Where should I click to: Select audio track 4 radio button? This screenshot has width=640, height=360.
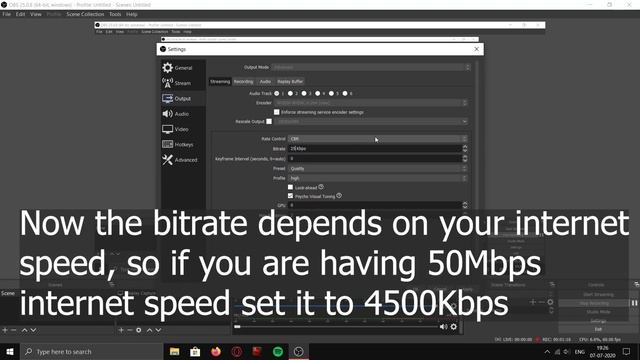(x=318, y=93)
